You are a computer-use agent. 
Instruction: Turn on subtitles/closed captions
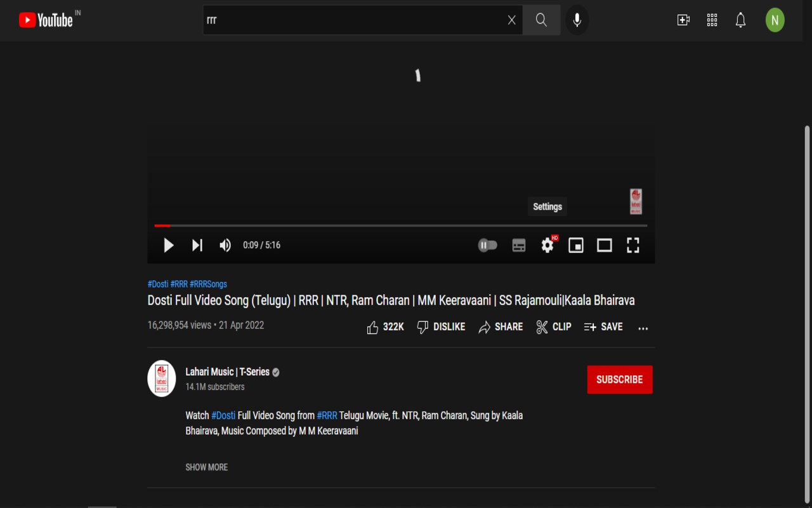519,245
